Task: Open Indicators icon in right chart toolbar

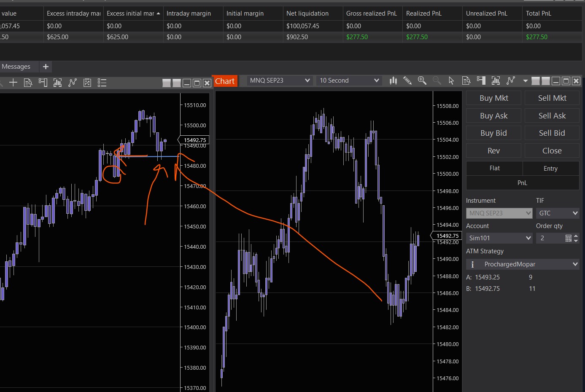Action: coord(496,81)
